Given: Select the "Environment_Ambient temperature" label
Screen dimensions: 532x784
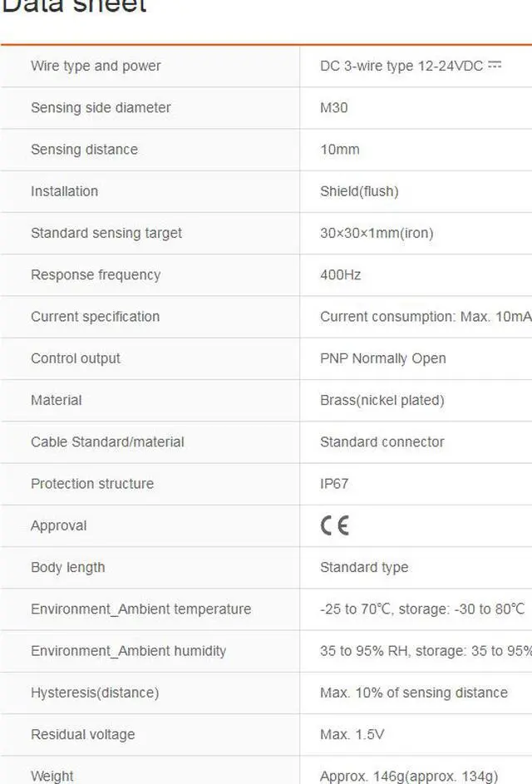Looking at the screenshot, I should pos(140,609).
